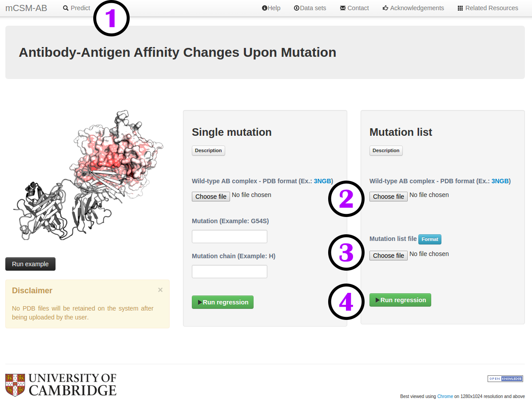The height and width of the screenshot is (402, 532).
Task: Click the University of Cambridge logo
Action: 61,385
